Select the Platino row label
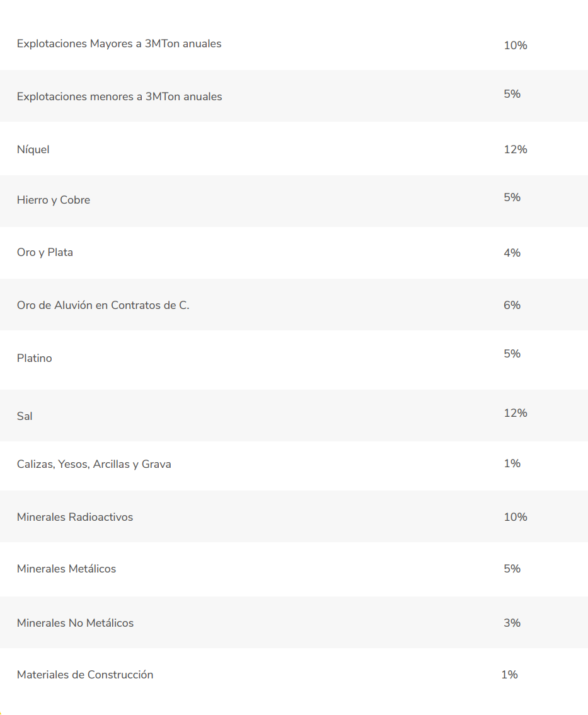Image resolution: width=588 pixels, height=715 pixels. coord(34,358)
